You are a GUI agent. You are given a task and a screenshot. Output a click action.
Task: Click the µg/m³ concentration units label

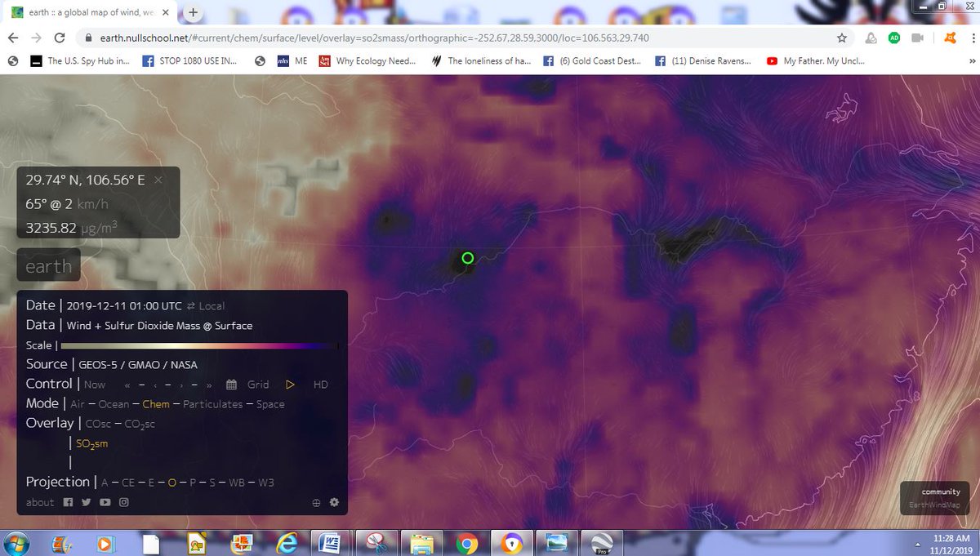(x=99, y=228)
